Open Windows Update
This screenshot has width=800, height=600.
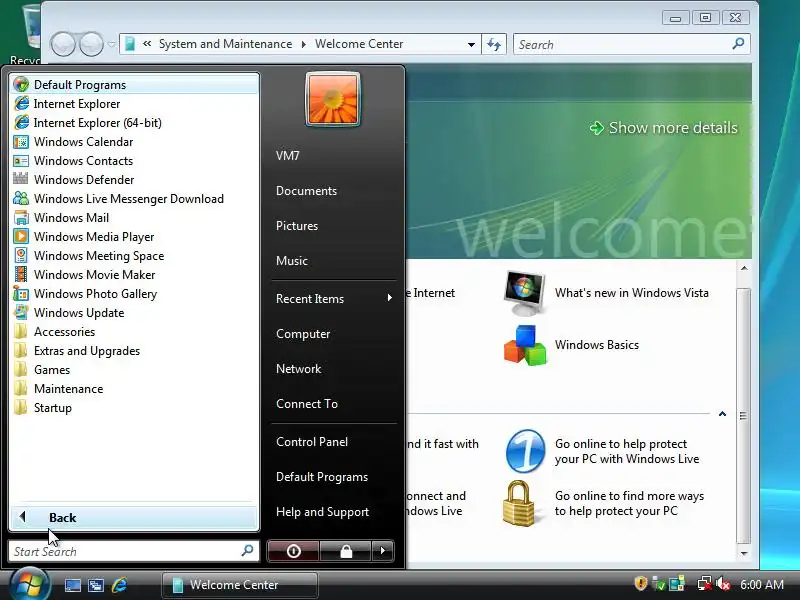click(135, 313)
